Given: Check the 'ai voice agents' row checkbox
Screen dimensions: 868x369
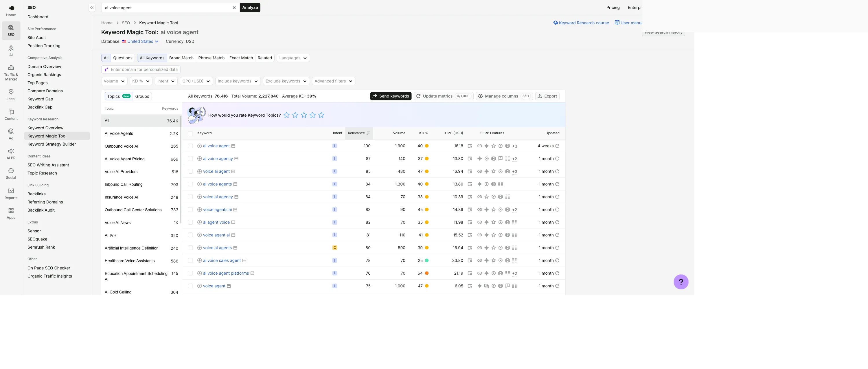Looking at the screenshot, I should pyautogui.click(x=190, y=184).
